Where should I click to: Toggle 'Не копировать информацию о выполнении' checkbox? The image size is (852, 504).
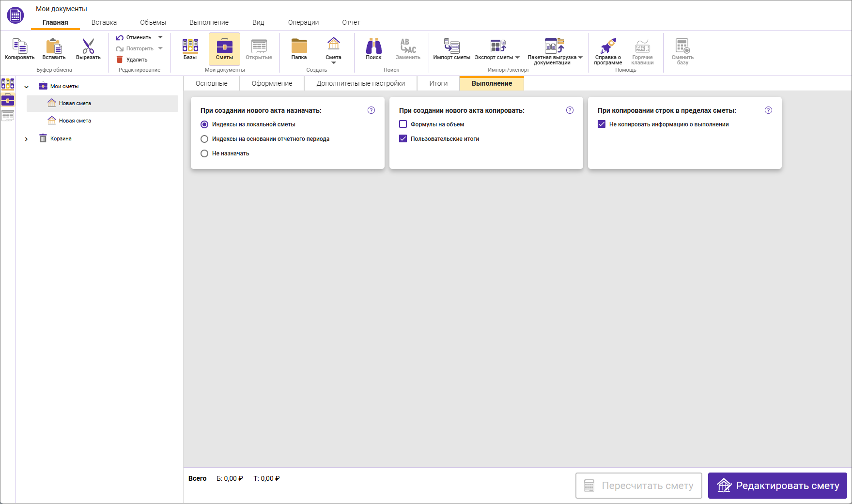602,124
